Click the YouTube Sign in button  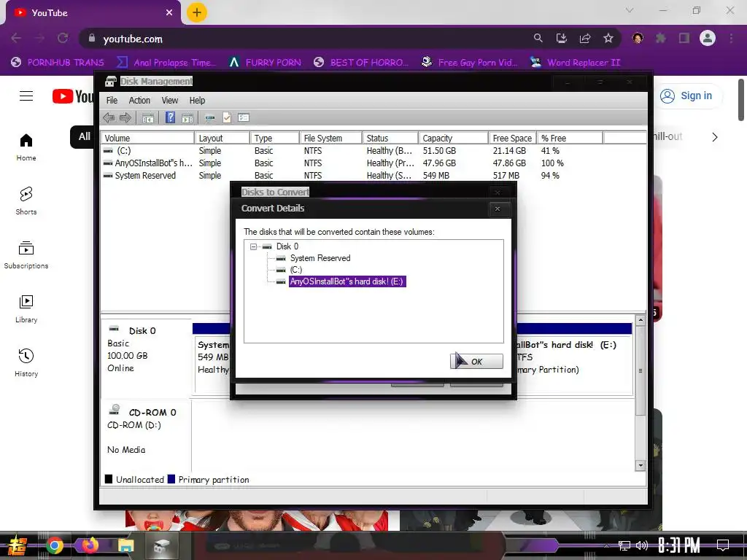tap(686, 96)
